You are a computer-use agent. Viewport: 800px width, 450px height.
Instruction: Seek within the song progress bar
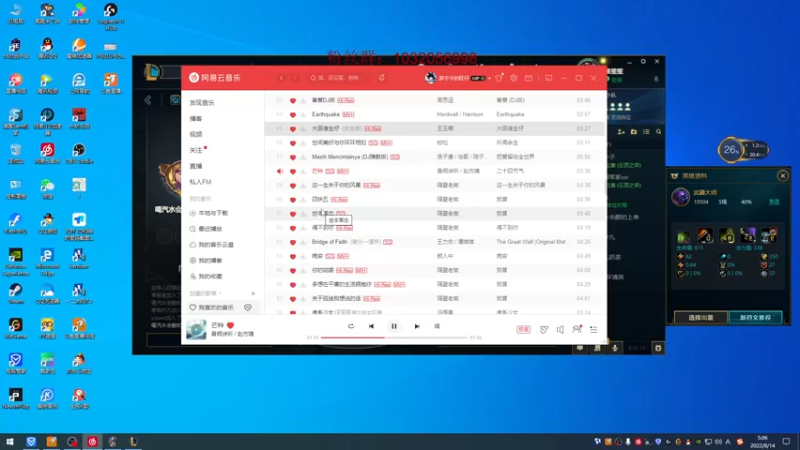click(394, 337)
